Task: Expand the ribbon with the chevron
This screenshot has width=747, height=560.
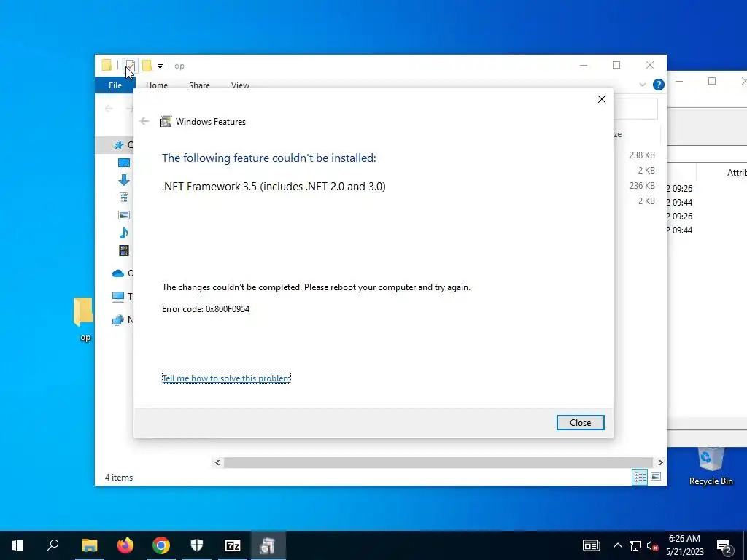Action: [642, 85]
